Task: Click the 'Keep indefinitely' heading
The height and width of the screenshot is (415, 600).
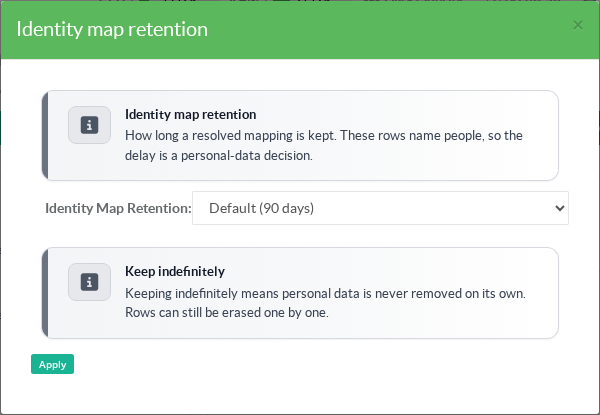Action: pos(175,271)
